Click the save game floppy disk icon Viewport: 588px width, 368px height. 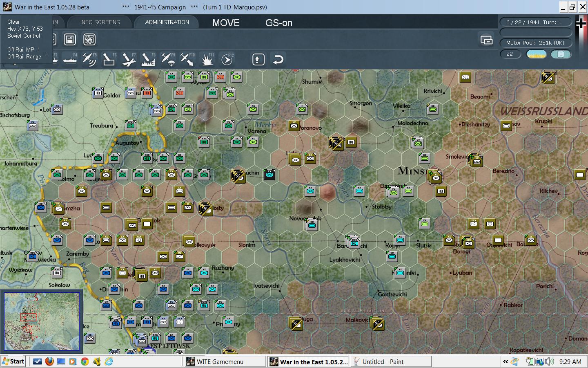click(70, 39)
